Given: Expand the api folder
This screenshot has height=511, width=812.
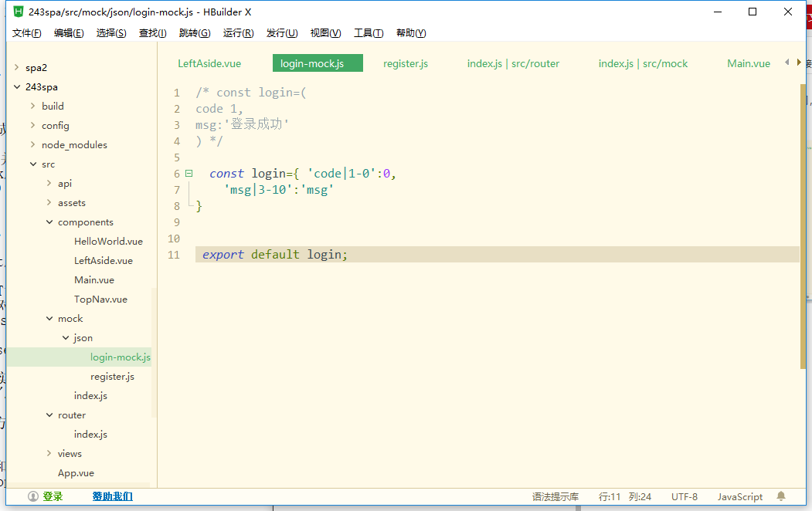Looking at the screenshot, I should tap(49, 183).
